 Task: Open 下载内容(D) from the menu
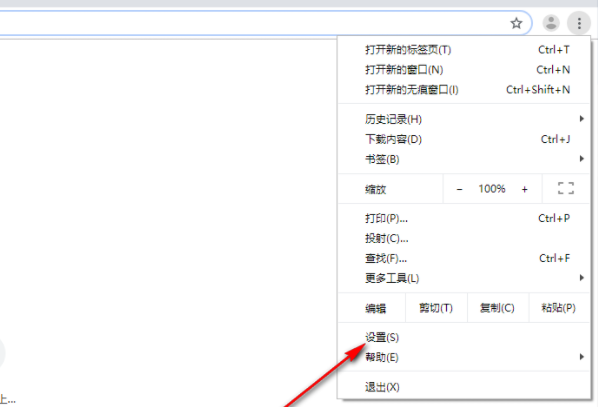464,139
